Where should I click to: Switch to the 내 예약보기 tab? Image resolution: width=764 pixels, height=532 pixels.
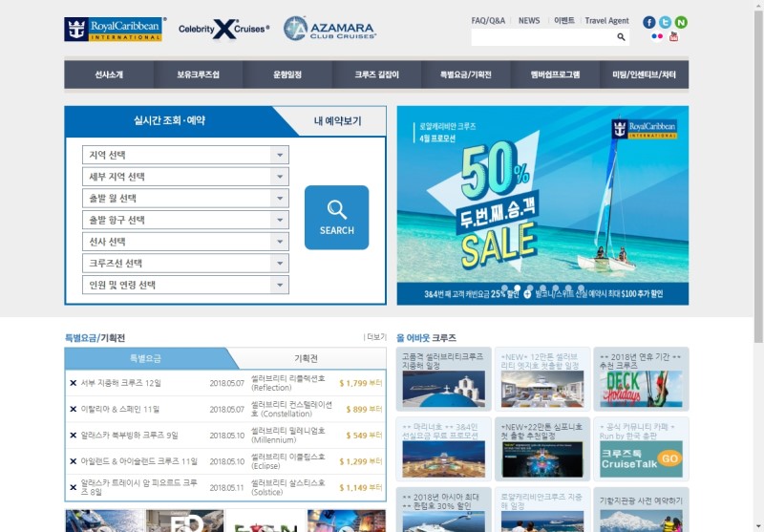[338, 120]
